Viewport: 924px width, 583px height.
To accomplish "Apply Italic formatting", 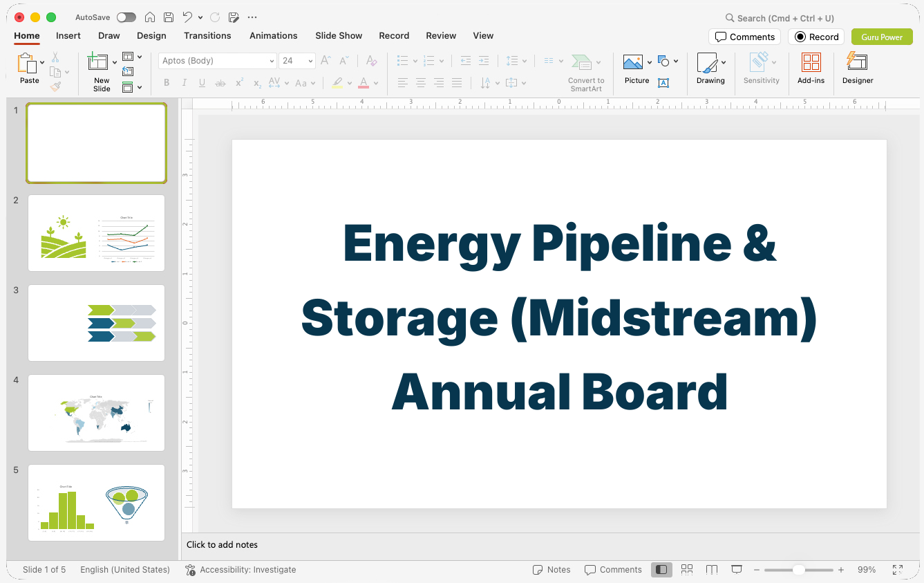I will (184, 83).
